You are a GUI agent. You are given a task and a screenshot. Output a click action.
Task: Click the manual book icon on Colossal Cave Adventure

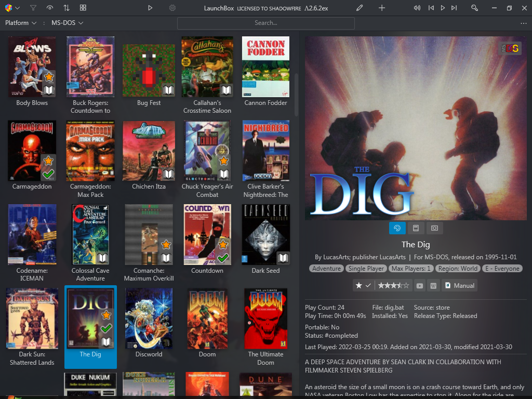tap(102, 258)
